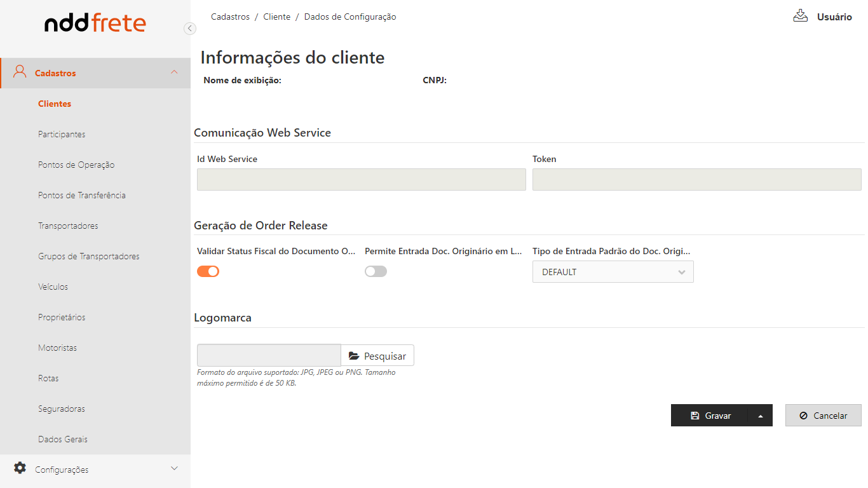Image resolution: width=868 pixels, height=488 pixels.
Task: Enable Permite Entrada Doc. Originário toggle
Action: 376,271
